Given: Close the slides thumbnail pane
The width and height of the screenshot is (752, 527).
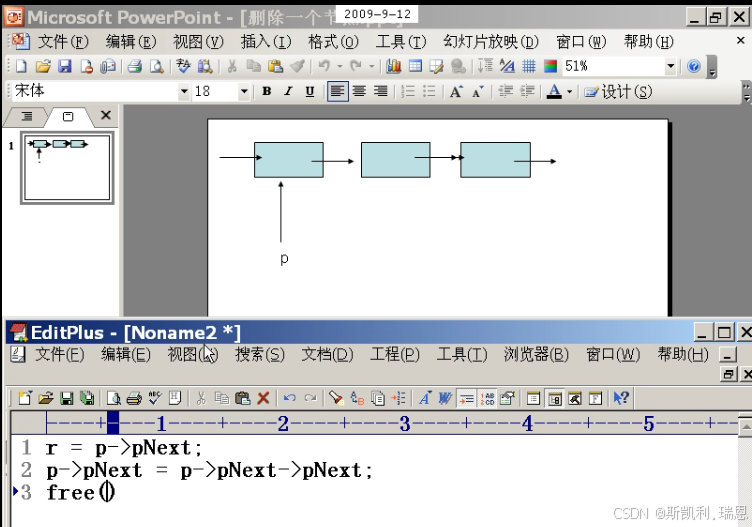Looking at the screenshot, I should pyautogui.click(x=106, y=115).
